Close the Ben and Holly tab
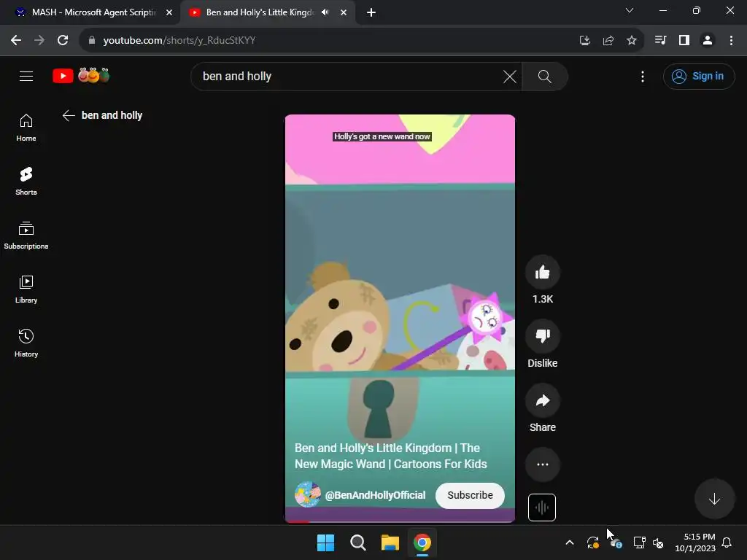The image size is (747, 560). [344, 12]
